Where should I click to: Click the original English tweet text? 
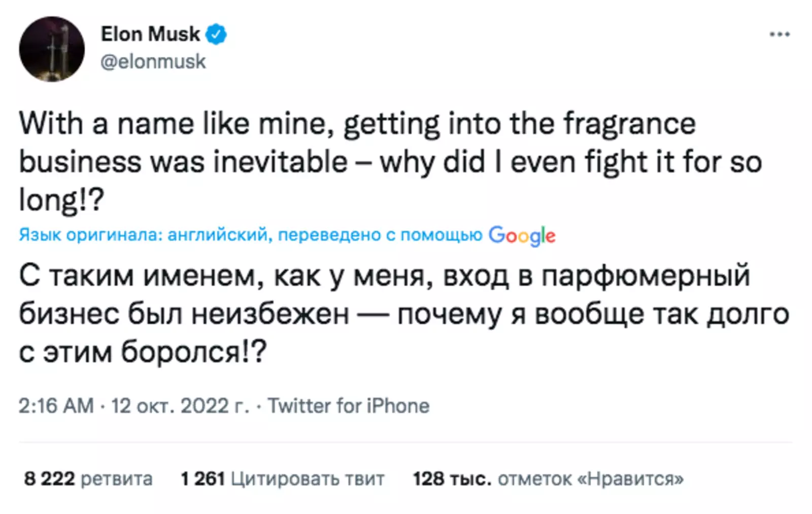point(355,161)
